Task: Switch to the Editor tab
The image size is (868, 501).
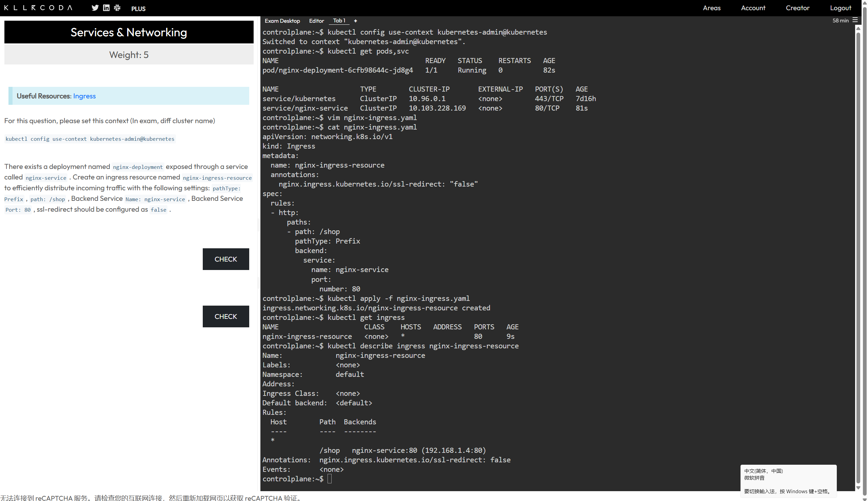Action: [x=316, y=21]
